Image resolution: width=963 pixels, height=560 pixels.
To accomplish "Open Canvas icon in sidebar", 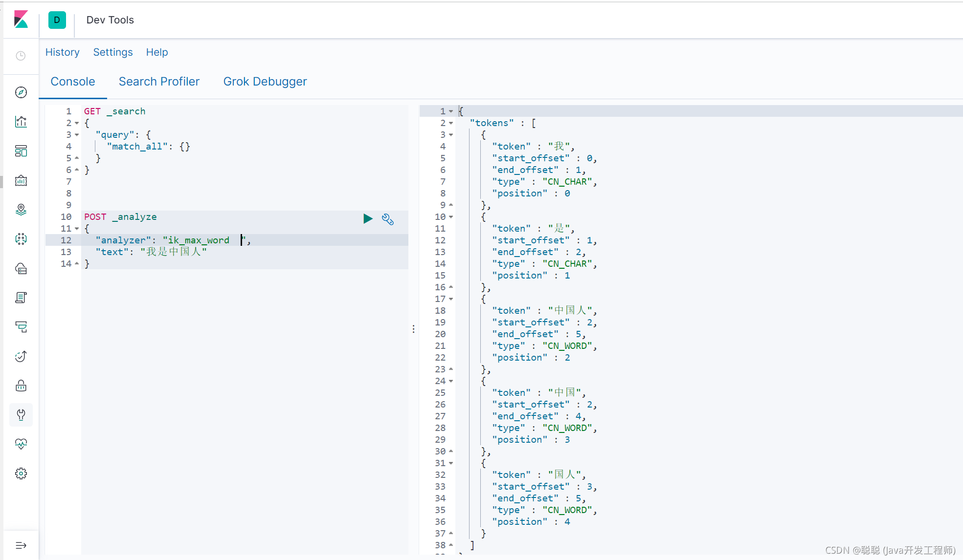I will pyautogui.click(x=21, y=180).
